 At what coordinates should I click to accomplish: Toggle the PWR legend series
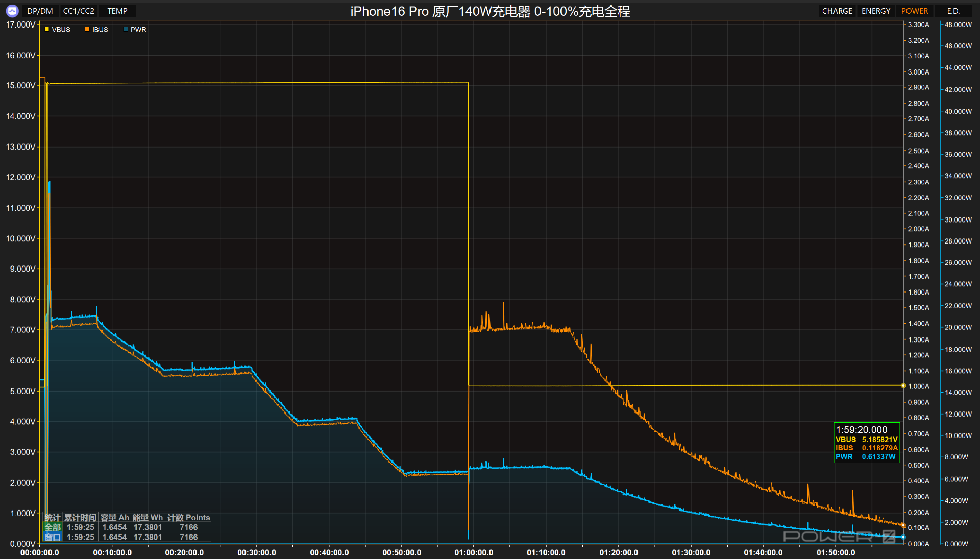tap(135, 30)
